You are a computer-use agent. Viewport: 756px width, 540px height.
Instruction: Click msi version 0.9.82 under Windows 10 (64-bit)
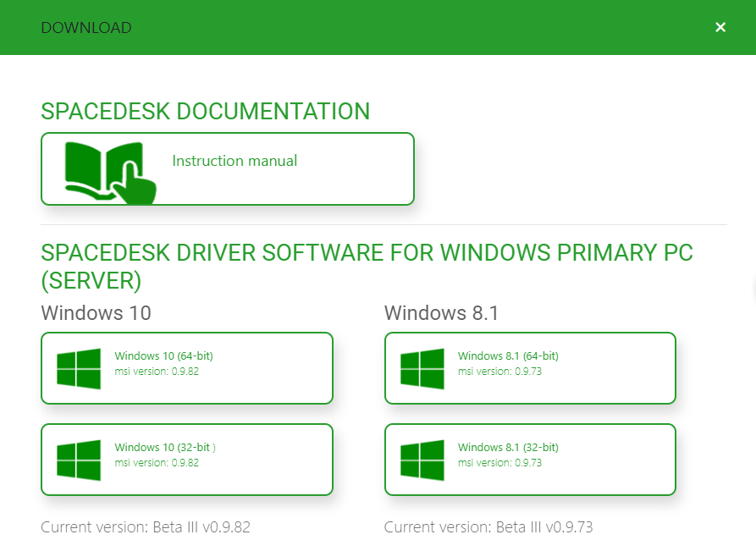coord(157,372)
